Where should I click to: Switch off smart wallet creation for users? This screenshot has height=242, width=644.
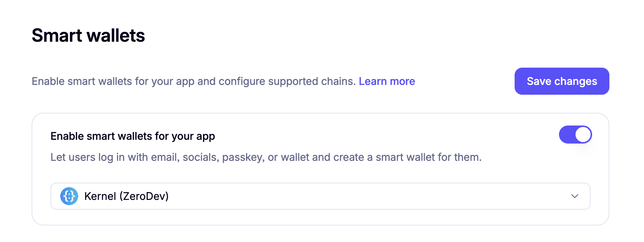pyautogui.click(x=575, y=135)
